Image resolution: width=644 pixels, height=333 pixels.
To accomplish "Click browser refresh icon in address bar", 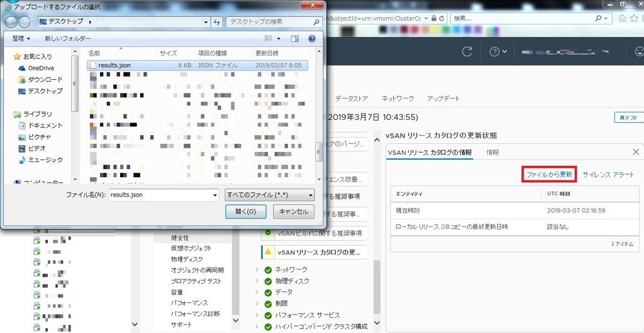I will [442, 18].
